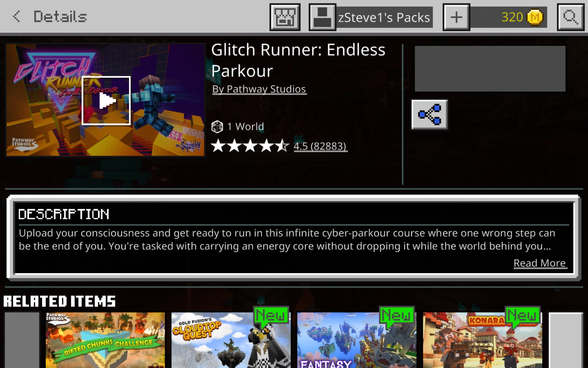Open the character creator dressing room icon
The image size is (588, 368).
point(285,17)
